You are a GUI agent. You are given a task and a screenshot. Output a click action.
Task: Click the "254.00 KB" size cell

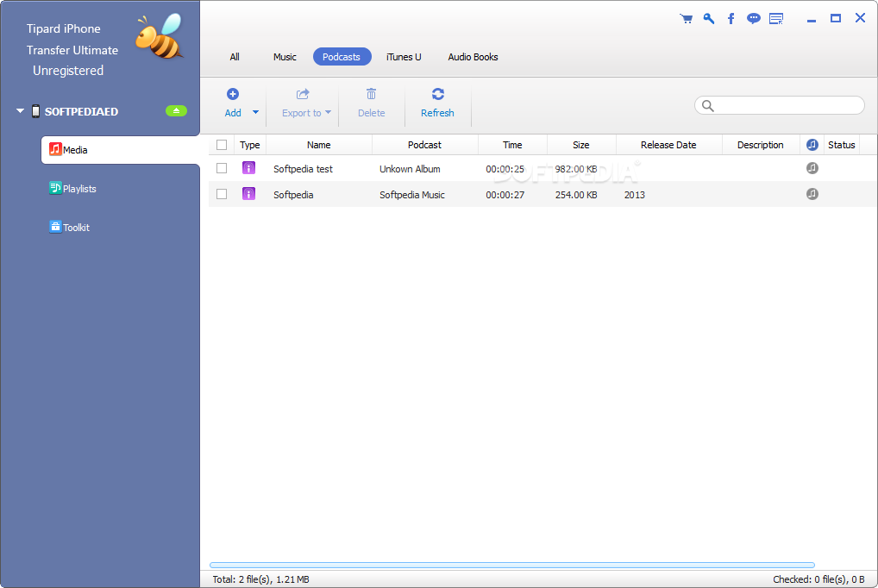click(576, 194)
